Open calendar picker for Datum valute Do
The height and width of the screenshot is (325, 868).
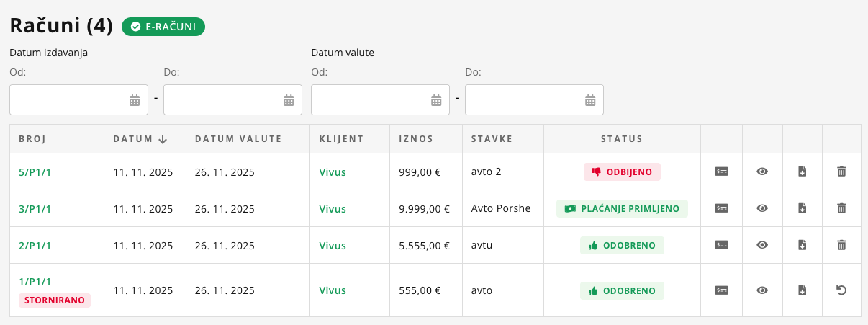coord(590,100)
